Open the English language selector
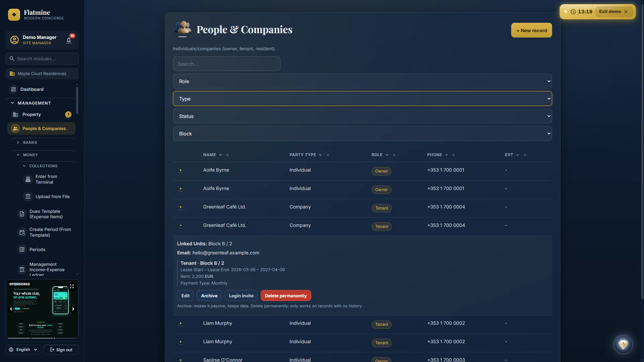The image size is (644, 362). tap(23, 350)
